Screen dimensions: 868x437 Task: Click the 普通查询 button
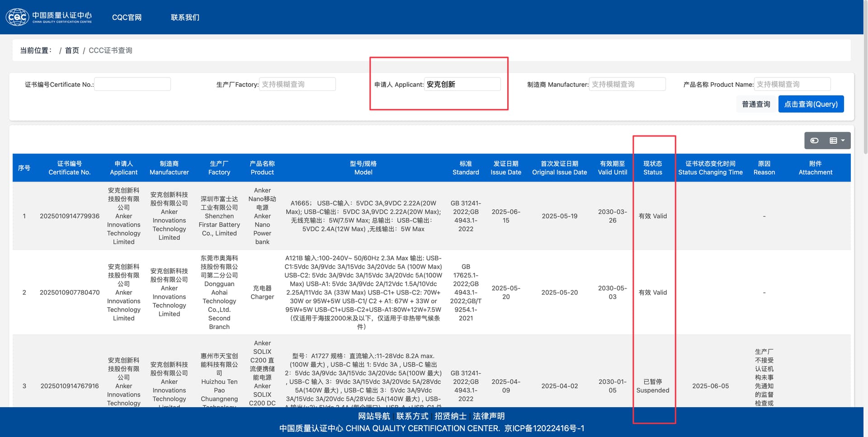[x=756, y=104]
